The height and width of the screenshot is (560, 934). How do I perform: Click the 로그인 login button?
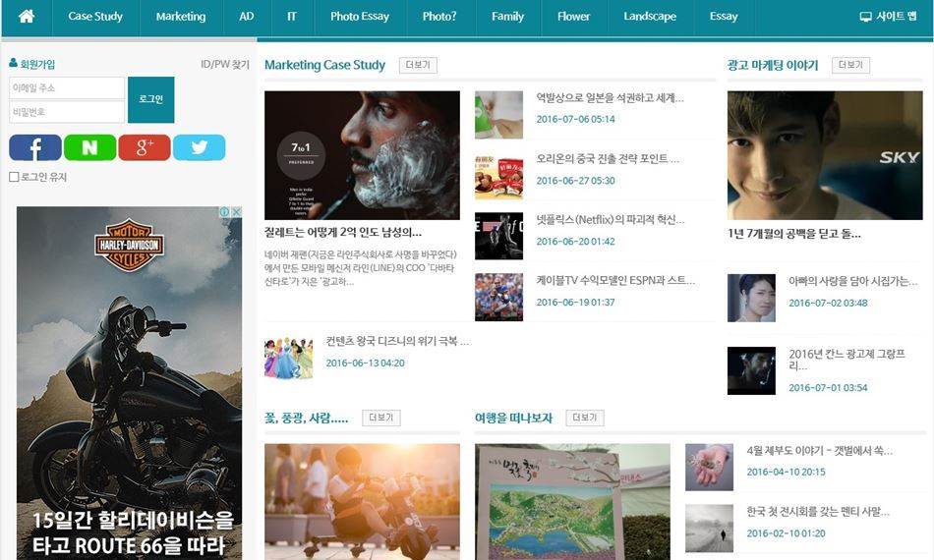[x=151, y=99]
